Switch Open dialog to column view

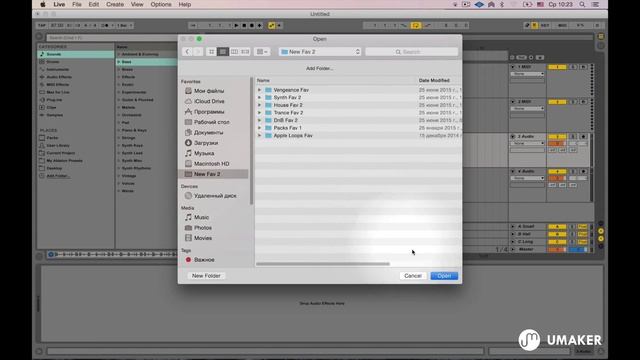pyautogui.click(x=234, y=52)
